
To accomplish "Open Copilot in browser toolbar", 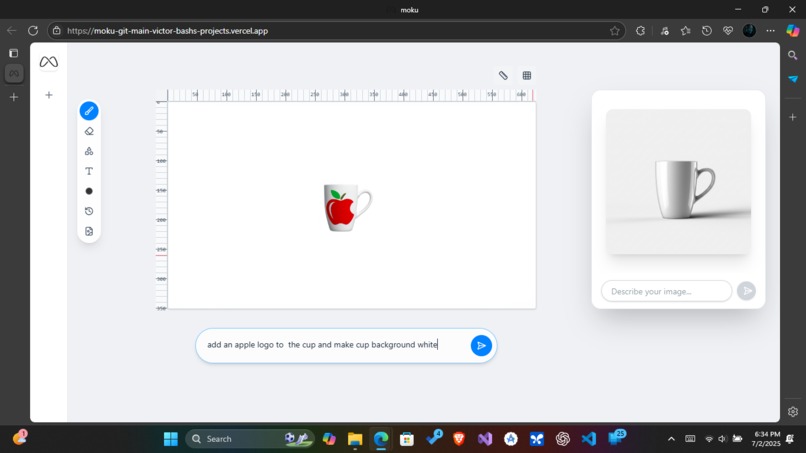I will [x=793, y=31].
